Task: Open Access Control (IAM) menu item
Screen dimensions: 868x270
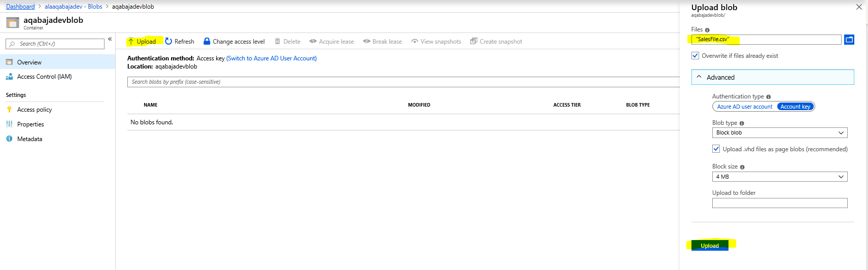Action: pyautogui.click(x=44, y=77)
